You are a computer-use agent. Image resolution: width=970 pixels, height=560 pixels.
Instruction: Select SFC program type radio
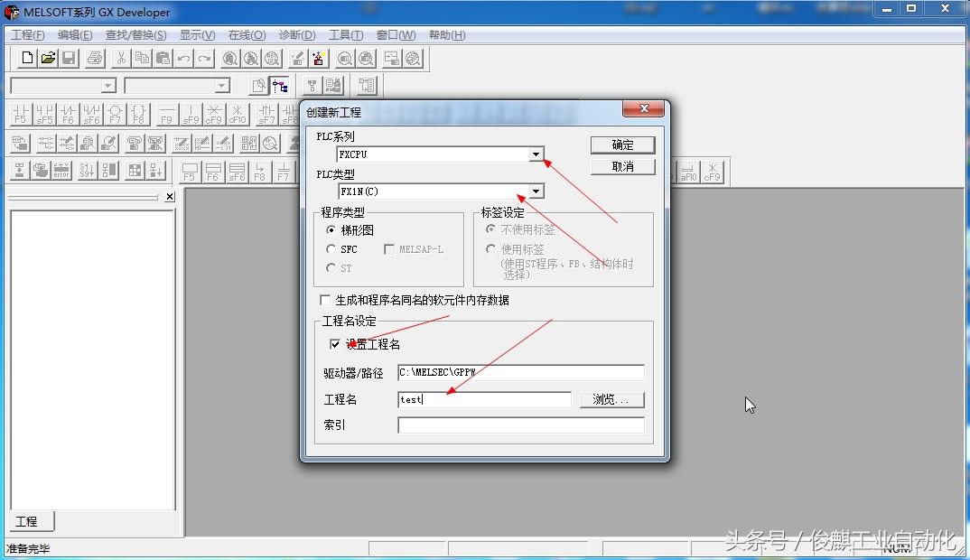point(341,249)
